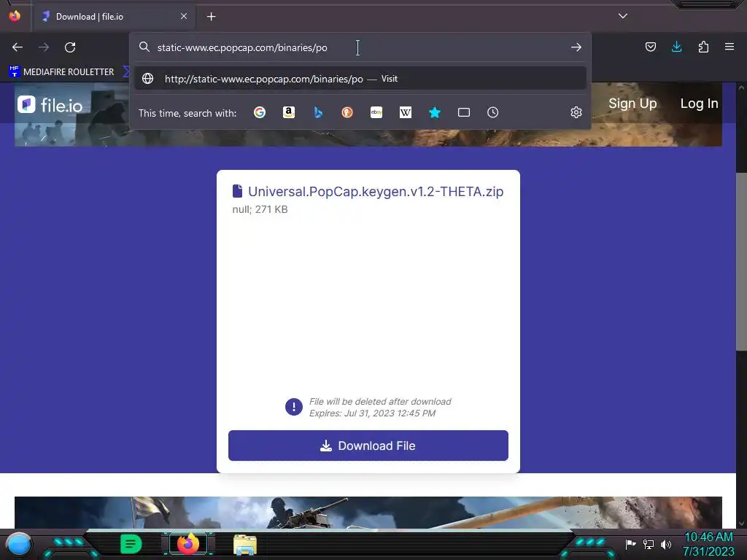Open the Extensions menu
Viewport: 747px width, 560px height.
click(703, 47)
